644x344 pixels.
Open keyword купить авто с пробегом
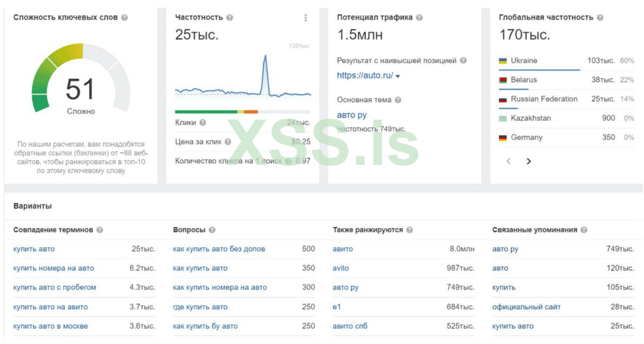click(55, 287)
